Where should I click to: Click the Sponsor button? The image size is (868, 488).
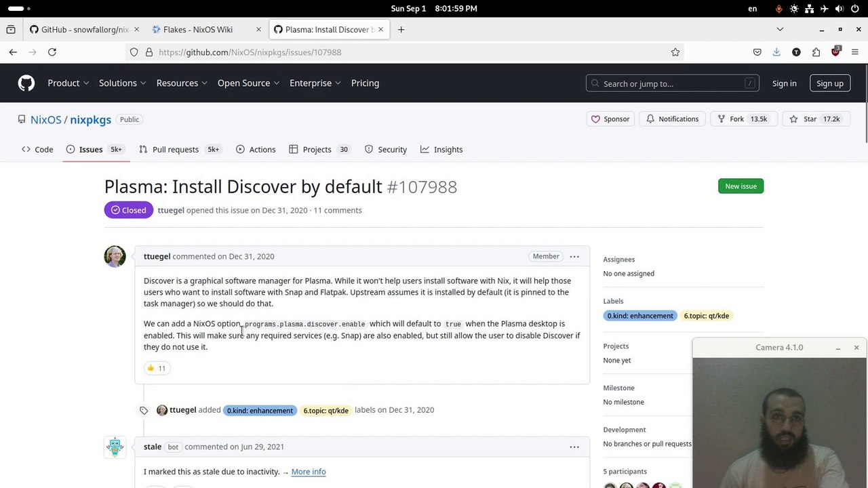coord(610,119)
